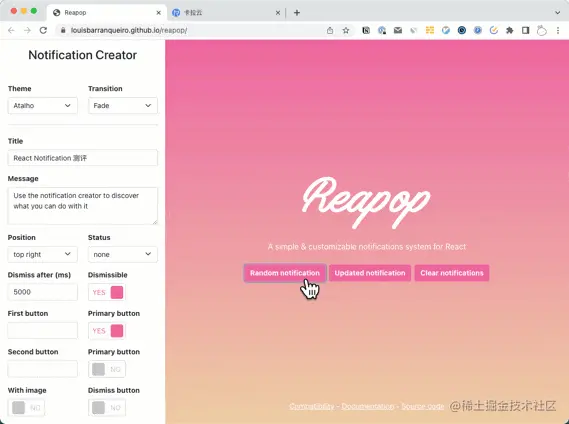Image resolution: width=569 pixels, height=424 pixels.
Task: Open a new browser tab with plus
Action: tap(297, 13)
